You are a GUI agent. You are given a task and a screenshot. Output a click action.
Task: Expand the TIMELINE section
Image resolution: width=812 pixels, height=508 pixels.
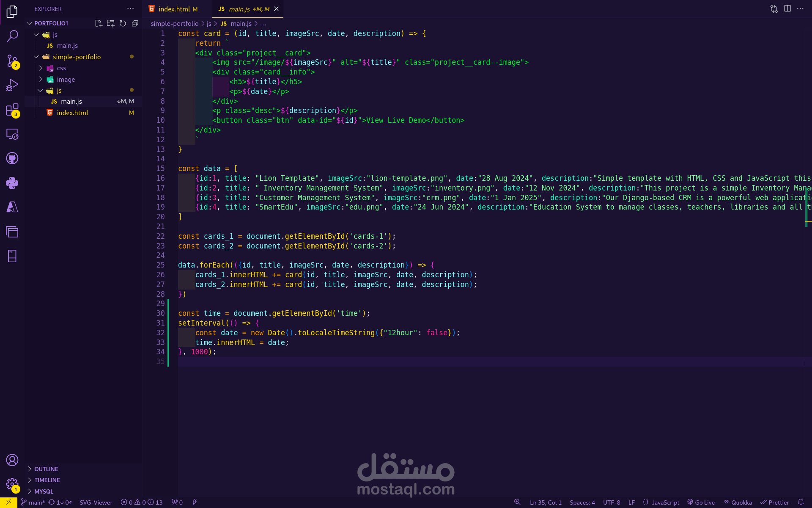47,480
